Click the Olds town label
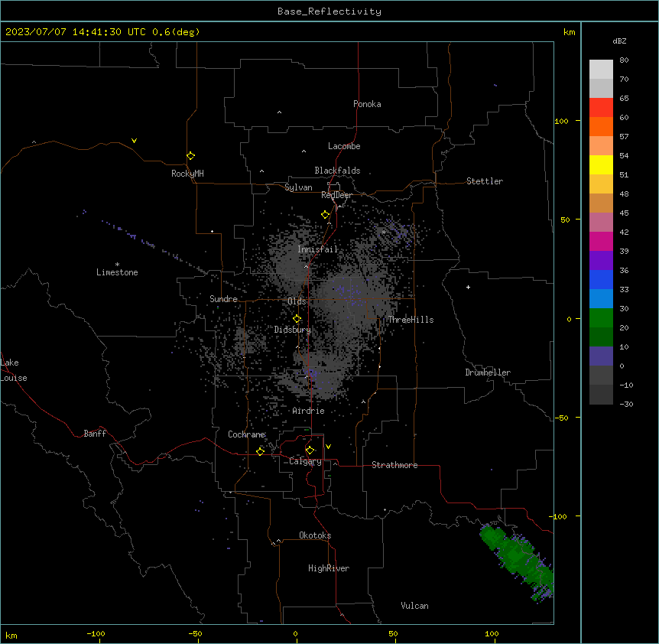The width and height of the screenshot is (659, 644). pyautogui.click(x=297, y=301)
